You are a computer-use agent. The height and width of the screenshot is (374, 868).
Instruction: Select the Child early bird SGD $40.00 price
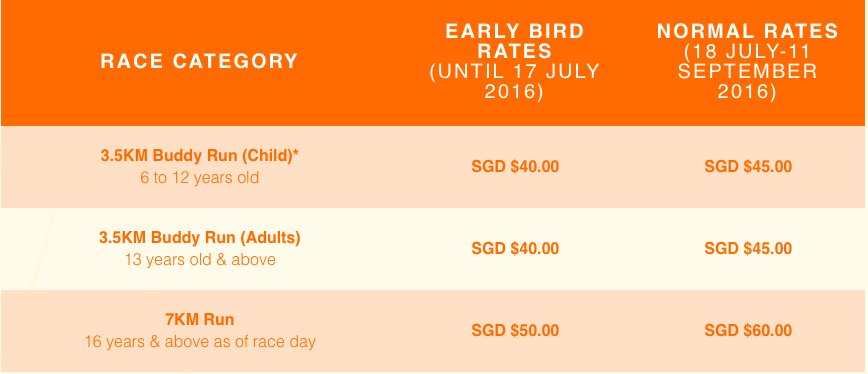[515, 167]
